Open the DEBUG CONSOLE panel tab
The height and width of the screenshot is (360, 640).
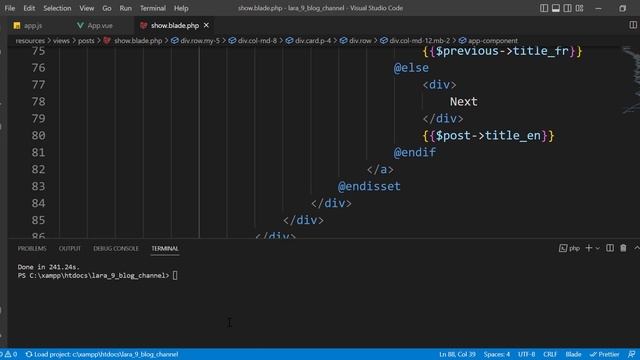(116, 249)
